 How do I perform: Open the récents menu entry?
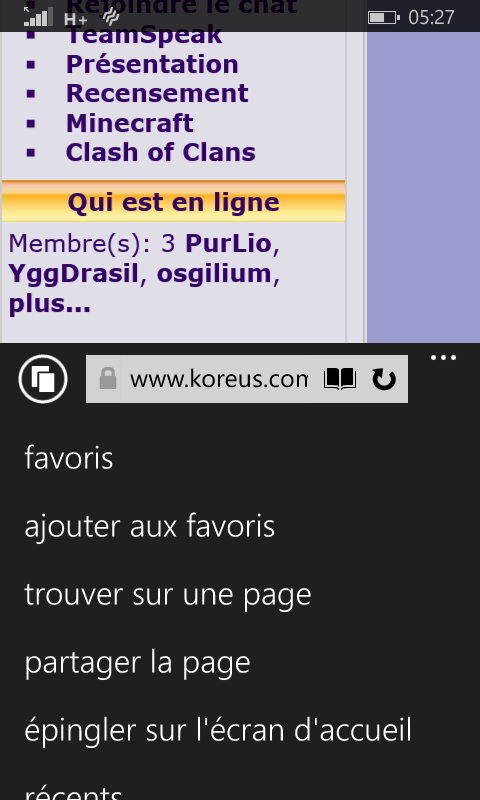[x=73, y=791]
